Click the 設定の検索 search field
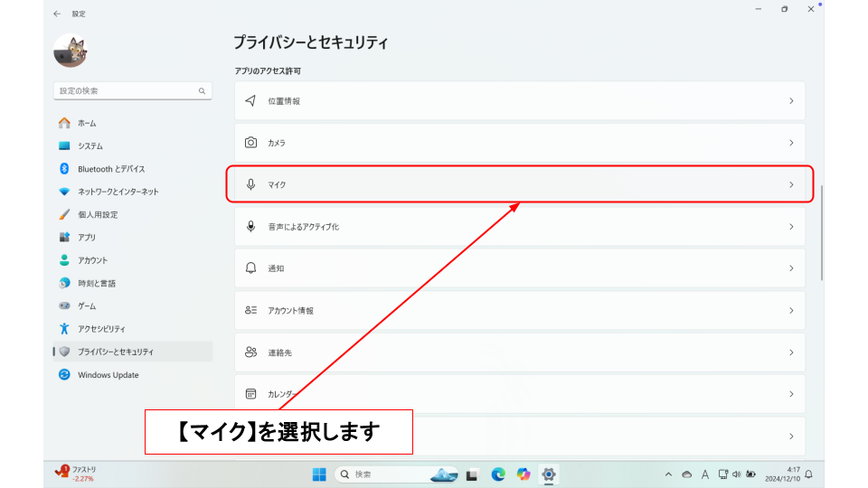 click(127, 91)
